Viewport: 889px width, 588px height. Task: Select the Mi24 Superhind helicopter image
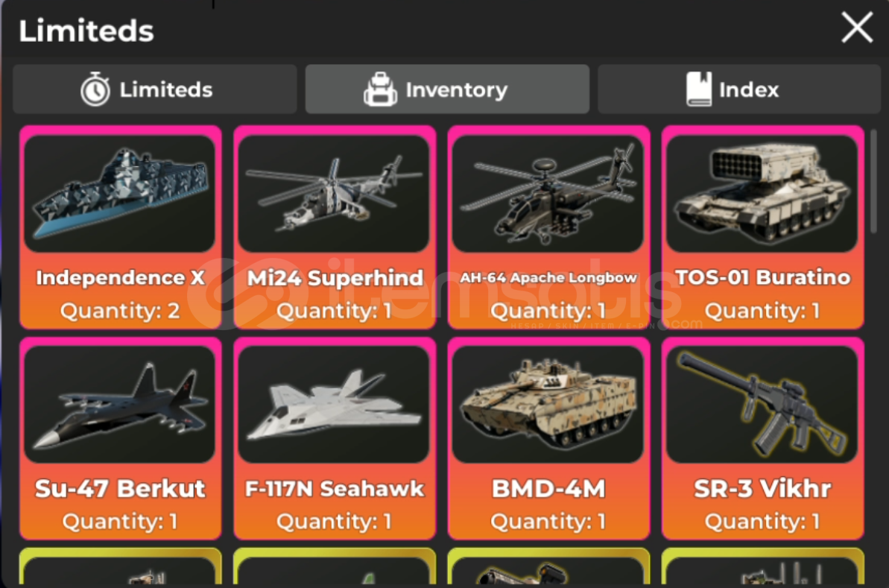point(334,193)
